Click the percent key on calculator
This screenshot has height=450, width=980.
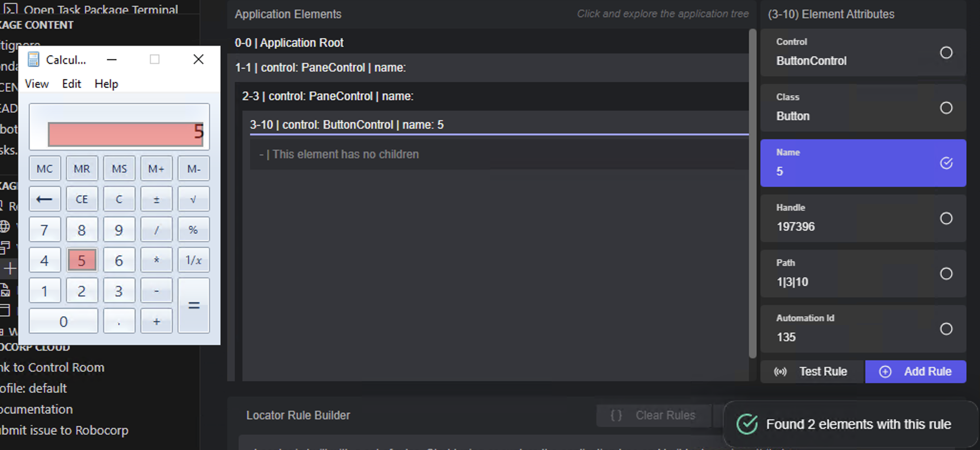pos(193,230)
